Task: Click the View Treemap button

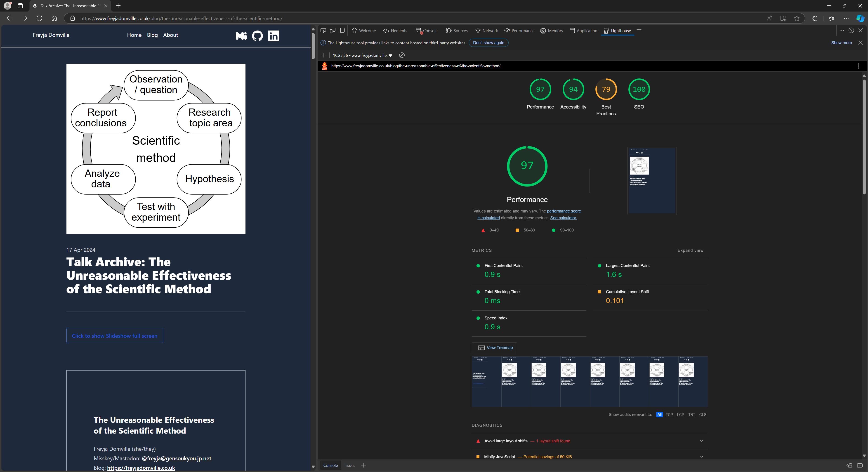Action: [x=495, y=348]
